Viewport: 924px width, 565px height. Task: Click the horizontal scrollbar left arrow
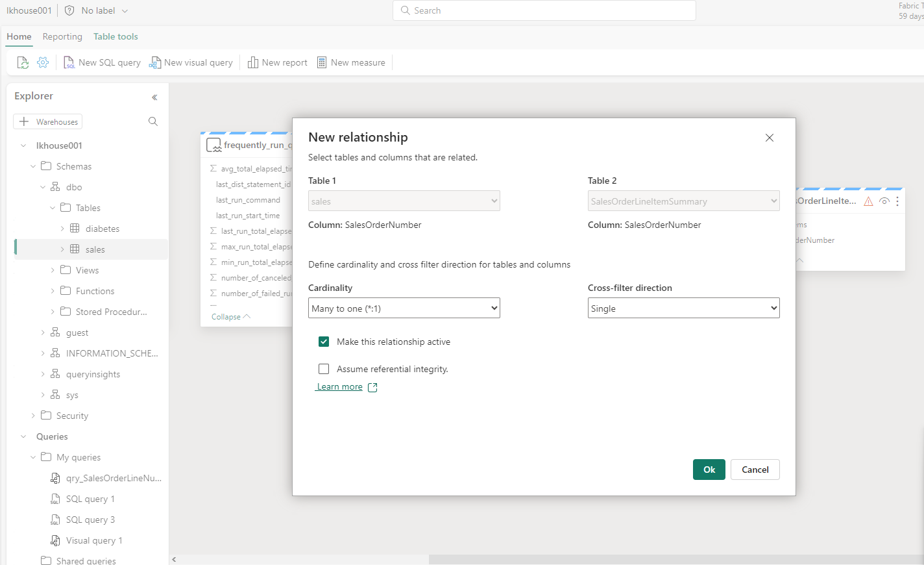coord(174,559)
